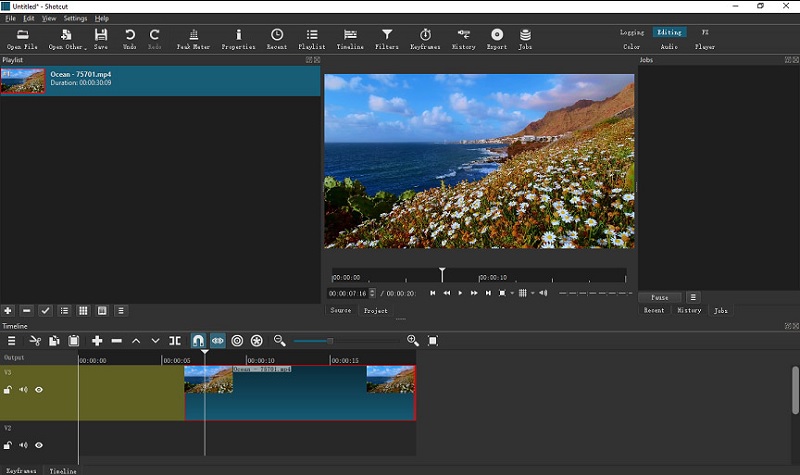Click the Cut scissors icon in timeline

[x=34, y=341]
